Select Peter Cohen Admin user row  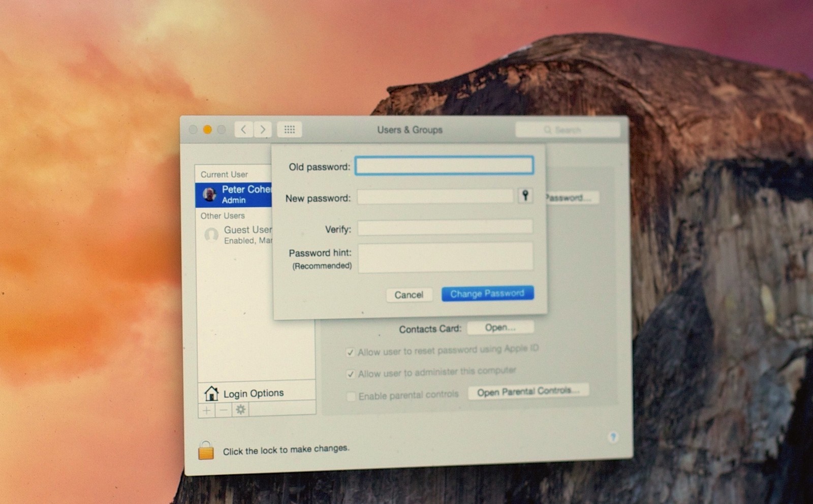(x=234, y=195)
